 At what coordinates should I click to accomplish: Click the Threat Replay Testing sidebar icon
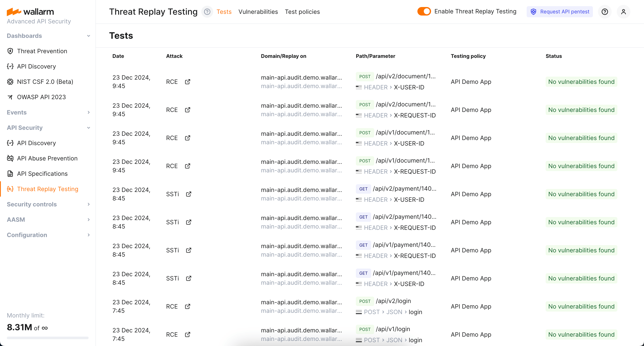[x=10, y=189]
